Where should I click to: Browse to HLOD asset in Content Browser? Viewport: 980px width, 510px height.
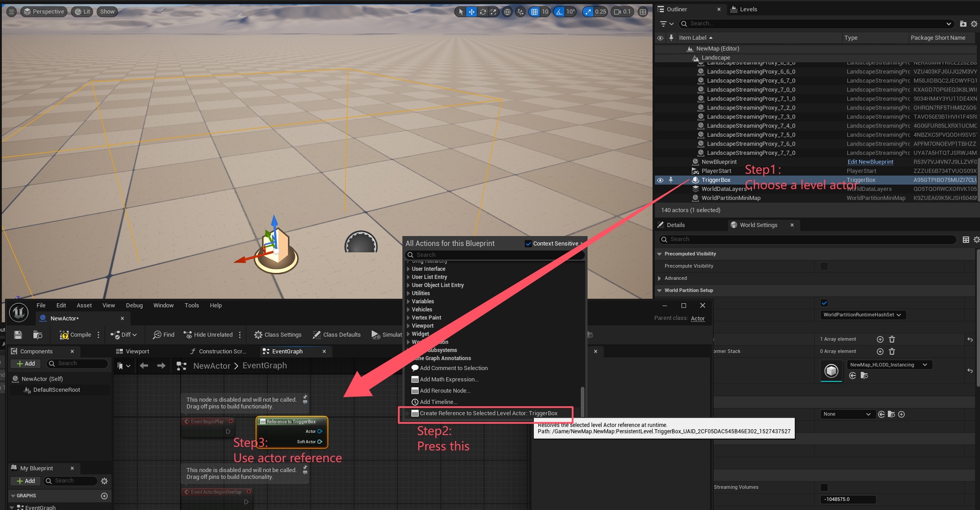[864, 376]
